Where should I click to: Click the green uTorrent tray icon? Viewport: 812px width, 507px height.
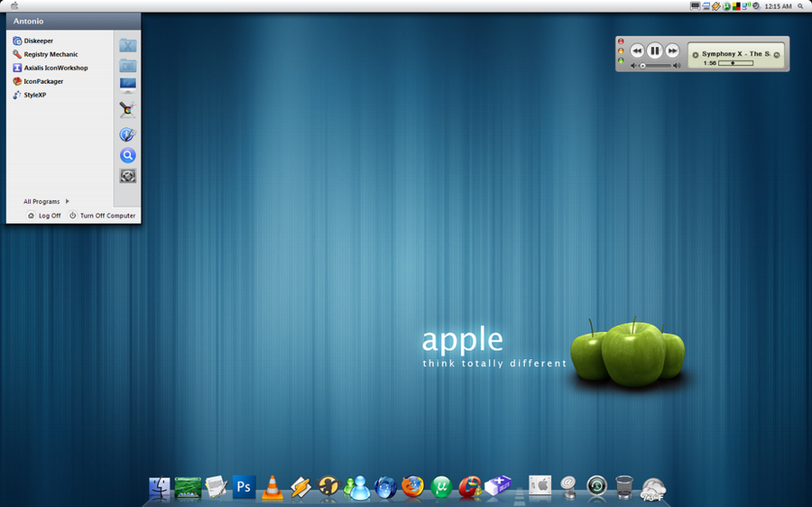coord(726,6)
